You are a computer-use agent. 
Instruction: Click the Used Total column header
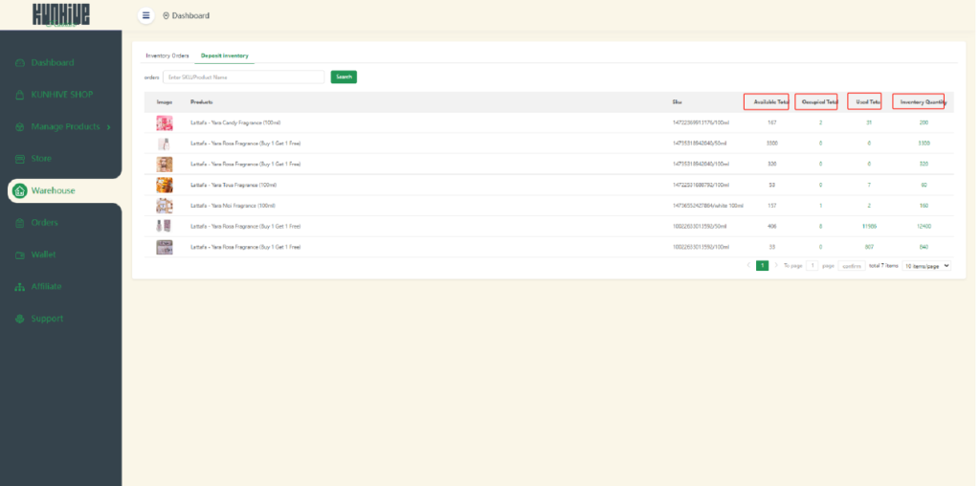click(868, 101)
